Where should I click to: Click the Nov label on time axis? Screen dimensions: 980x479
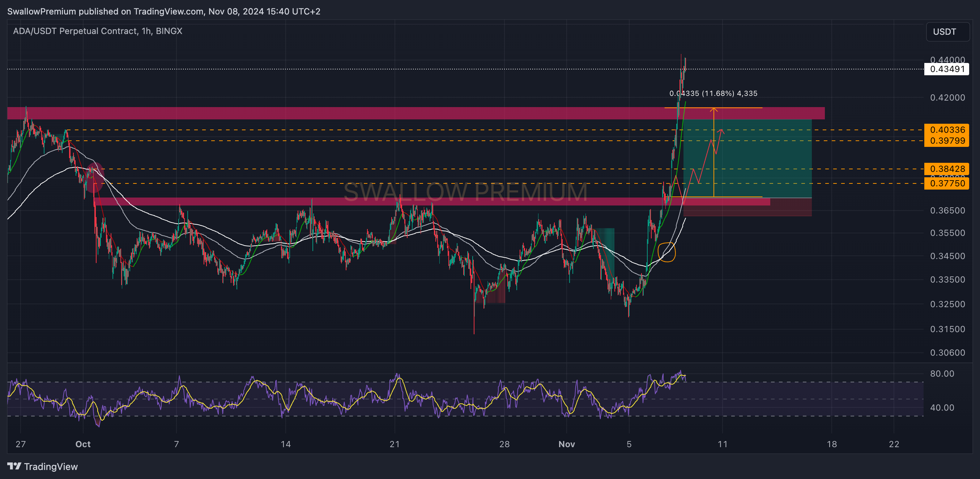566,444
